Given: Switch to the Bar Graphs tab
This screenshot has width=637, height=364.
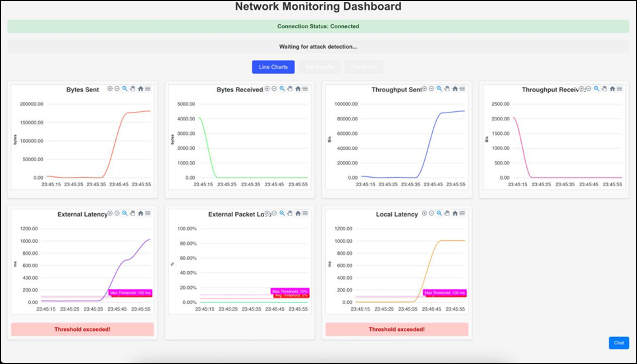Looking at the screenshot, I should (x=319, y=67).
